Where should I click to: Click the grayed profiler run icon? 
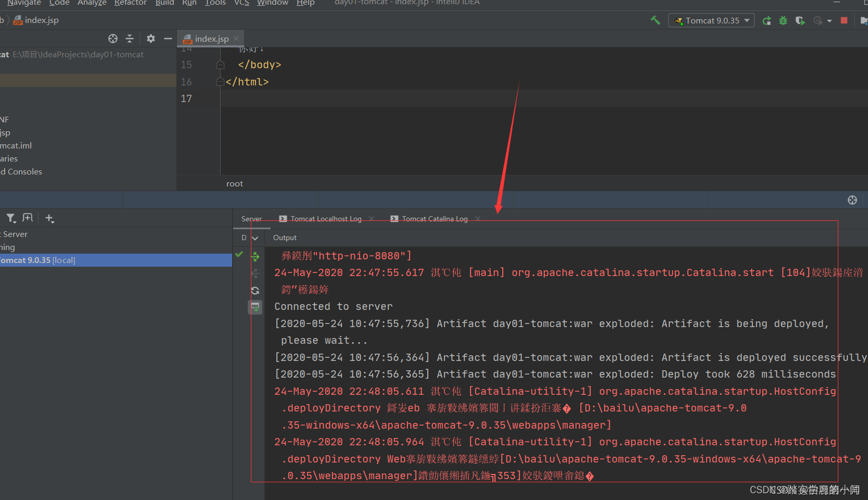coord(818,21)
